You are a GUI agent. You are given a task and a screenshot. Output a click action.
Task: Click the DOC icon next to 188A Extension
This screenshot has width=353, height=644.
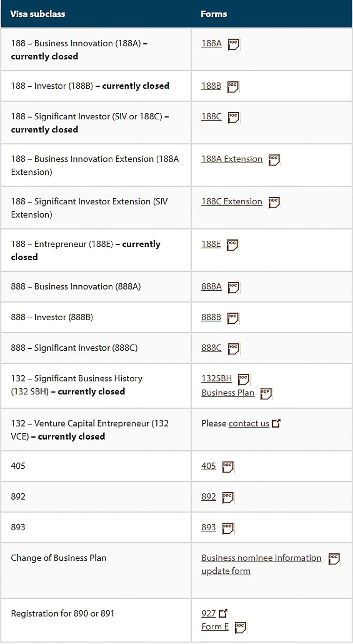(274, 160)
